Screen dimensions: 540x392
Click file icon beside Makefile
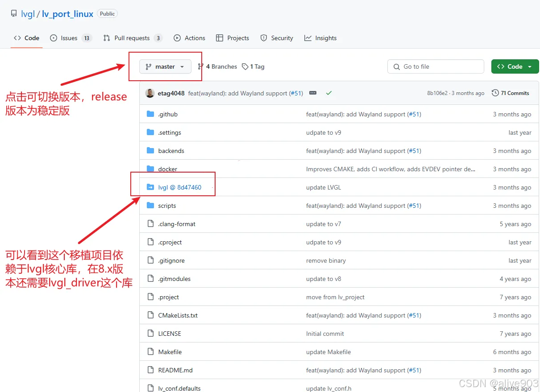(x=150, y=352)
